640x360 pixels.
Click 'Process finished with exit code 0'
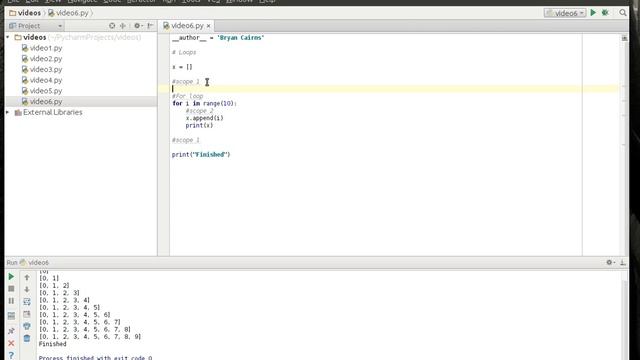96,358
